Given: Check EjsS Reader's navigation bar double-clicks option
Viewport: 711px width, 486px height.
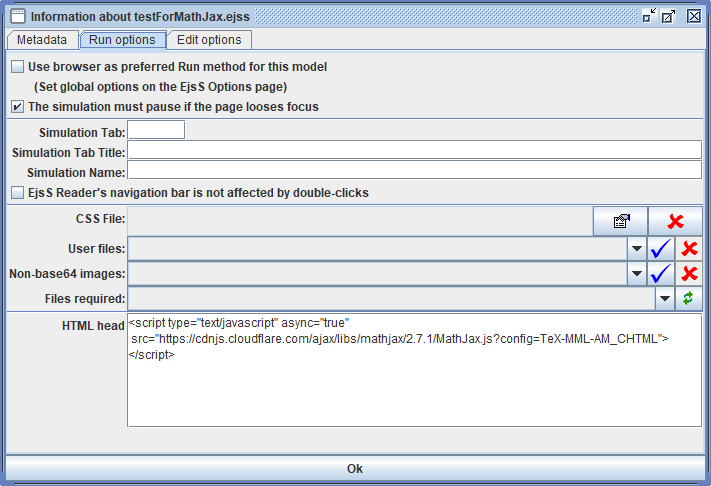Looking at the screenshot, I should tap(18, 193).
